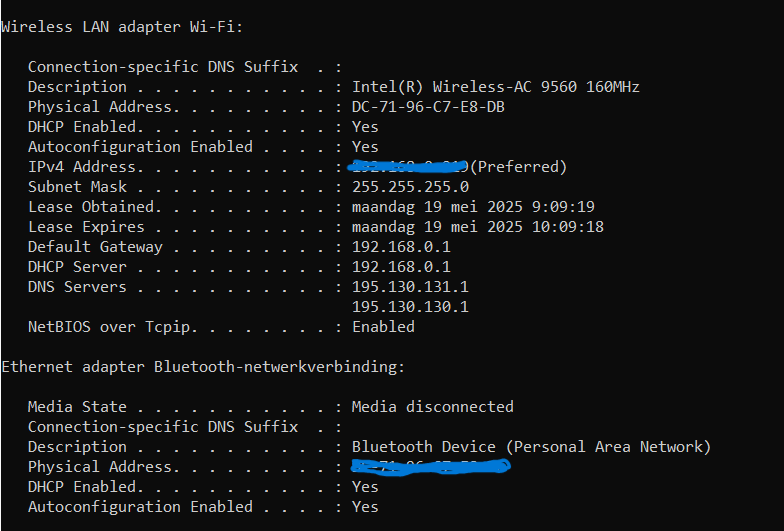784x531 pixels.
Task: Click the Wi-Fi DHCP Enabled Yes value
Action: [x=365, y=126]
